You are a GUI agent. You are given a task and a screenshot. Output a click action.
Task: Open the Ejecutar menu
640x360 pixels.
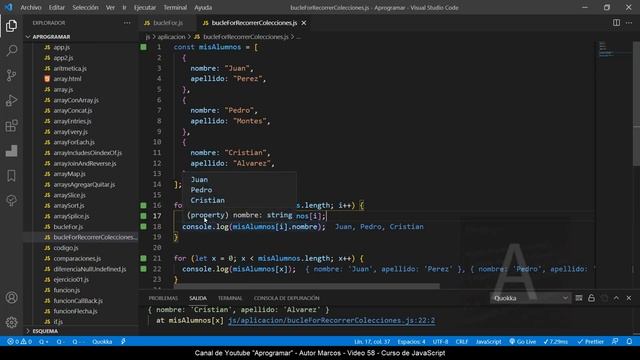(x=145, y=7)
